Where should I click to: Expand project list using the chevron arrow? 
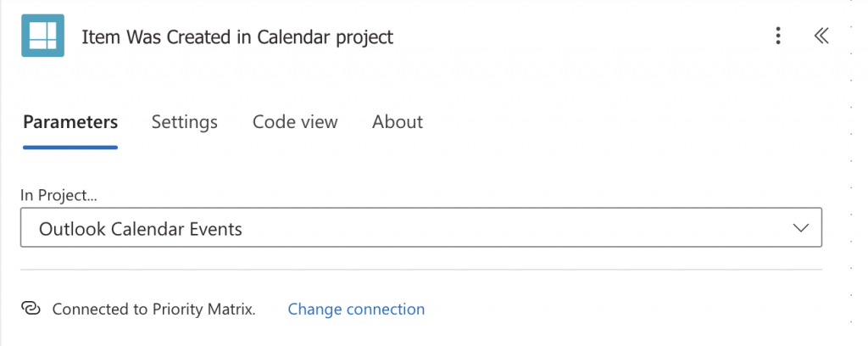[x=800, y=229]
